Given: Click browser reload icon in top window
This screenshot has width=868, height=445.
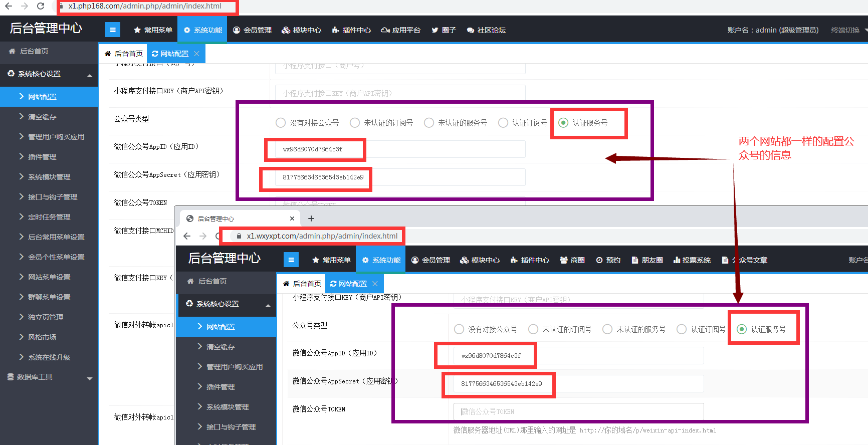Looking at the screenshot, I should (41, 6).
